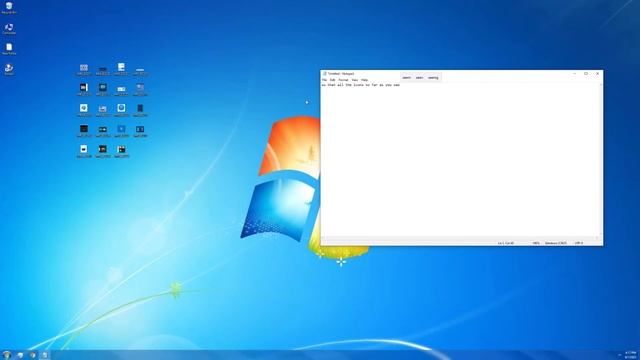Open the Recycle Bin desktop icon

(x=9, y=8)
